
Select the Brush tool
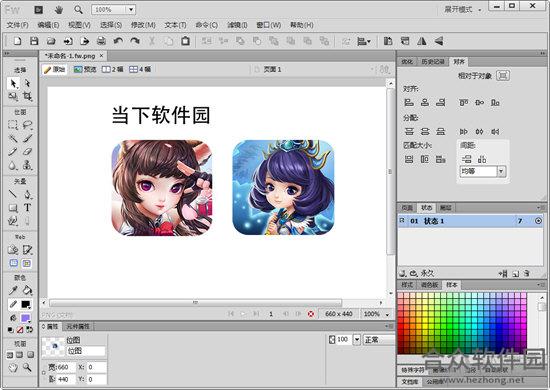coord(27,138)
